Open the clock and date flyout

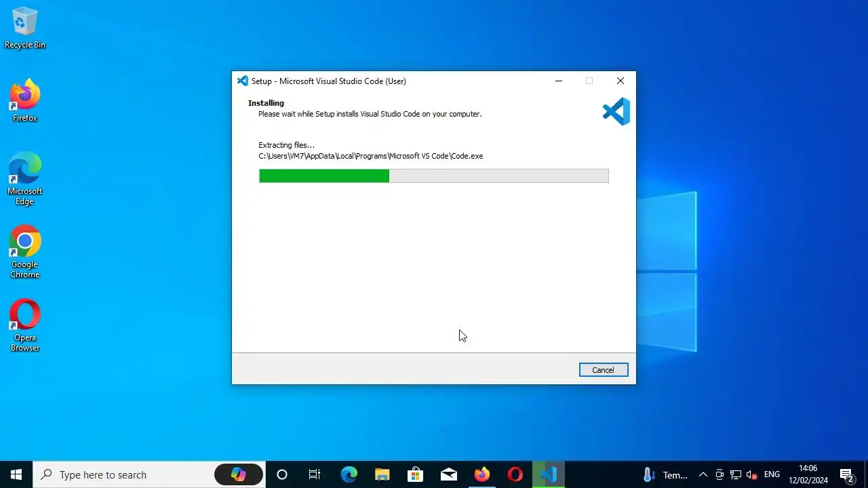[x=808, y=474]
